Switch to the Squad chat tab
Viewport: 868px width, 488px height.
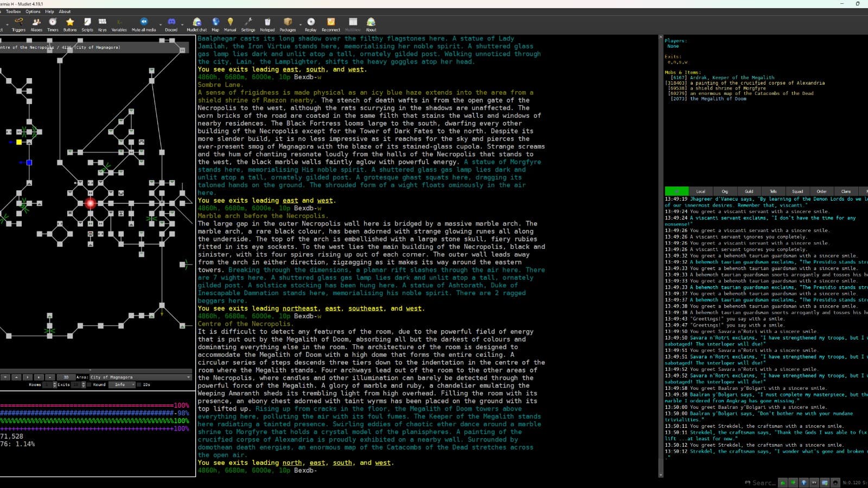coord(797,191)
